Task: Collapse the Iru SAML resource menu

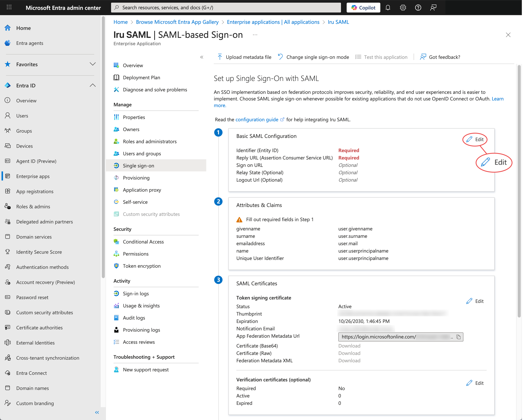Action: click(x=202, y=57)
